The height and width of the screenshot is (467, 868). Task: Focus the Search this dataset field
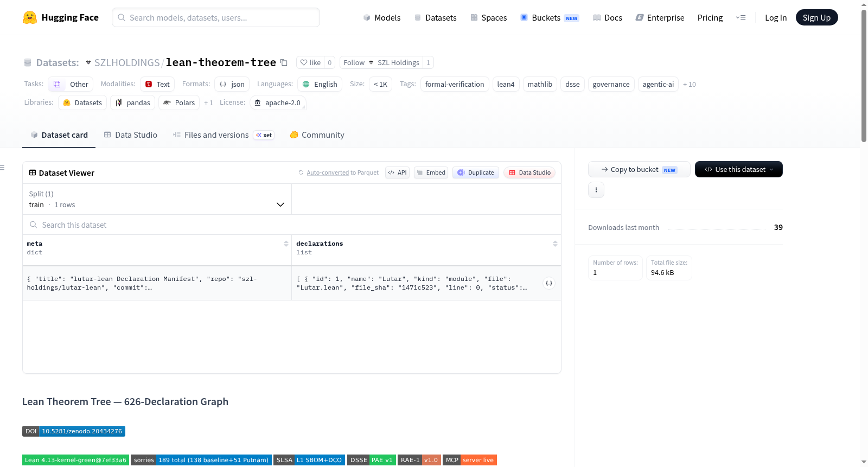tap(292, 225)
